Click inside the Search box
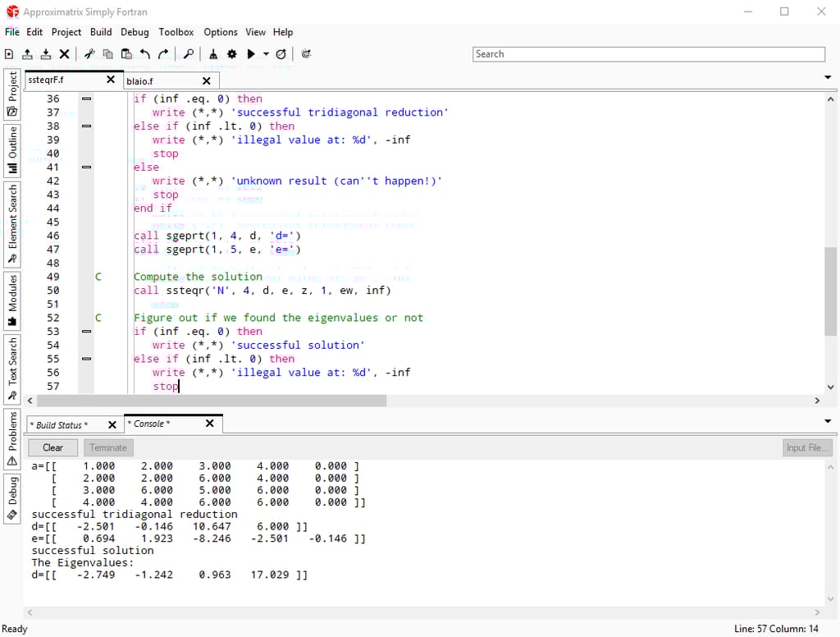Screen dimensions: 840x637 (648, 53)
